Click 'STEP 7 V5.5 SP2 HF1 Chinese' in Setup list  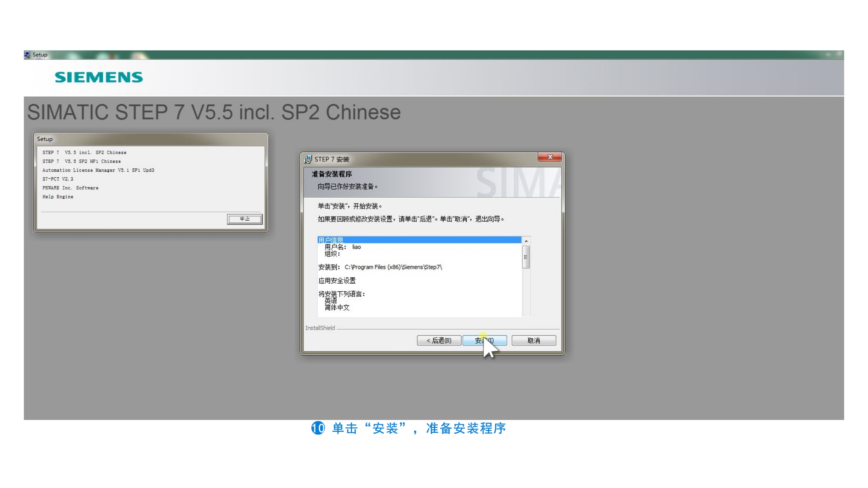tap(81, 161)
